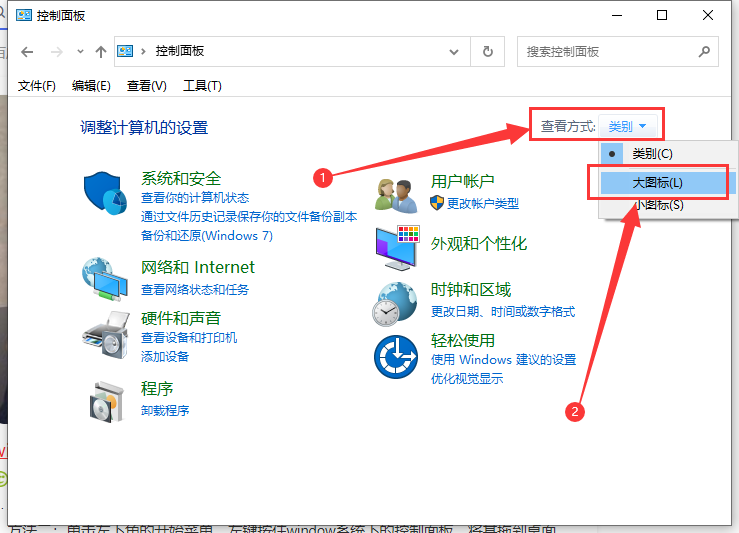739x533 pixels.
Task: Open the 工具(T) menu
Action: pos(202,86)
